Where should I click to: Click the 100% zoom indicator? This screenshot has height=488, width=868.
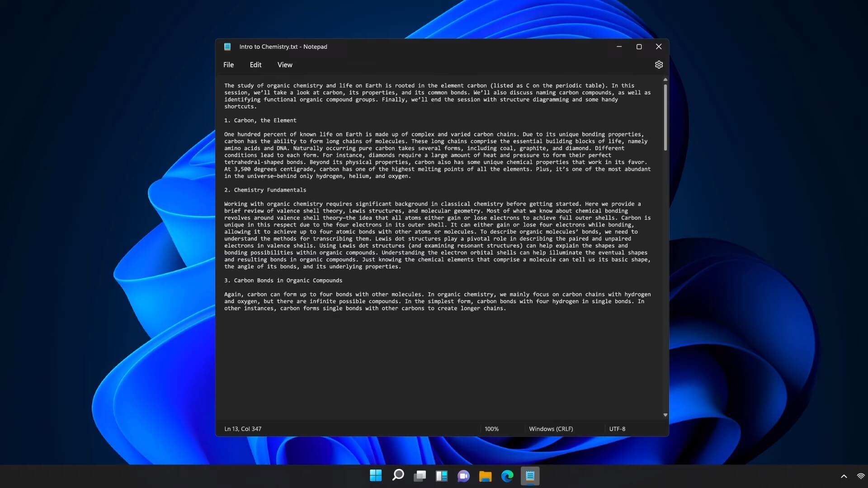tap(491, 429)
